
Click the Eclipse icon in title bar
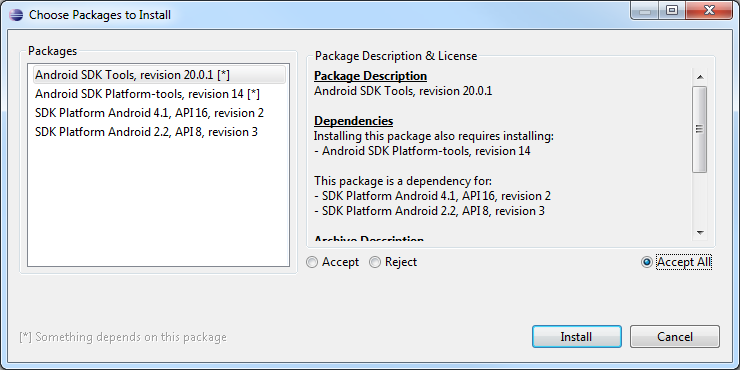coord(16,15)
